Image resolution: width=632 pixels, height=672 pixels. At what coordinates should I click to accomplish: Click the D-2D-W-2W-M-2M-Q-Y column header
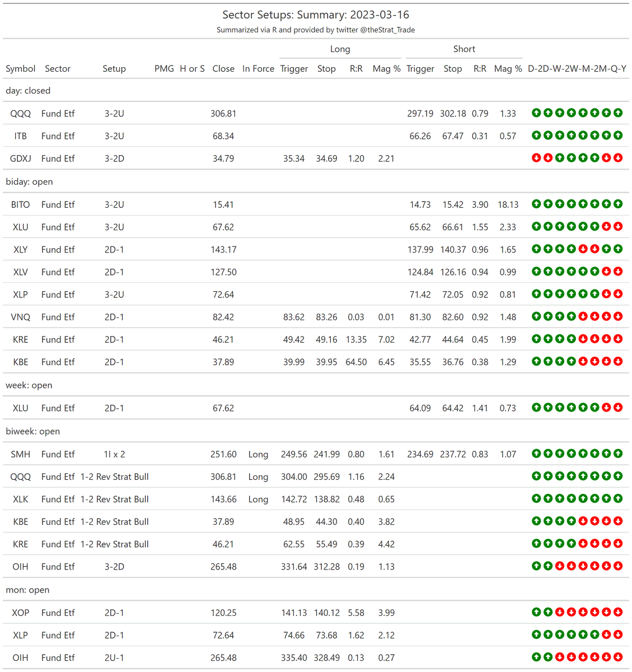click(577, 69)
